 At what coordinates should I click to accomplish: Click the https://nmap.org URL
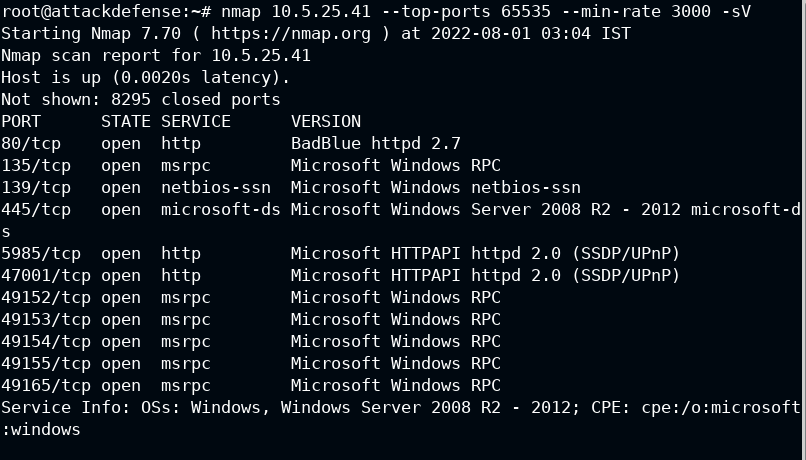(290, 33)
